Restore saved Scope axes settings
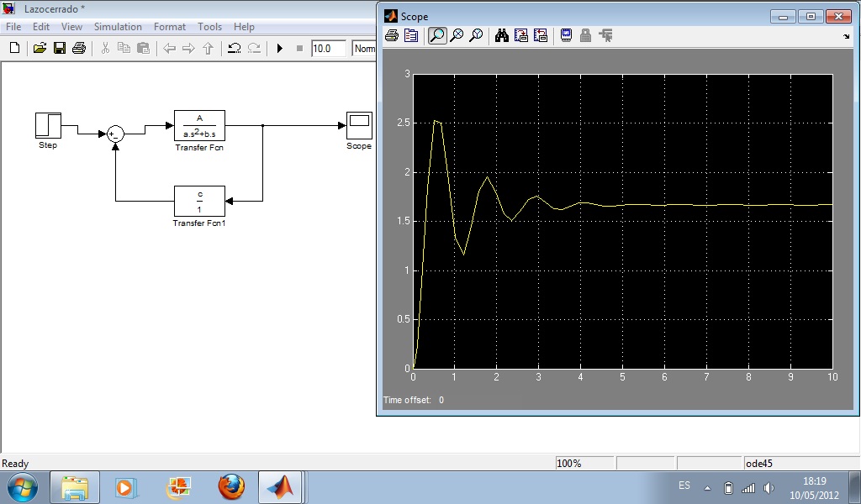The height and width of the screenshot is (504, 861). pos(541,35)
